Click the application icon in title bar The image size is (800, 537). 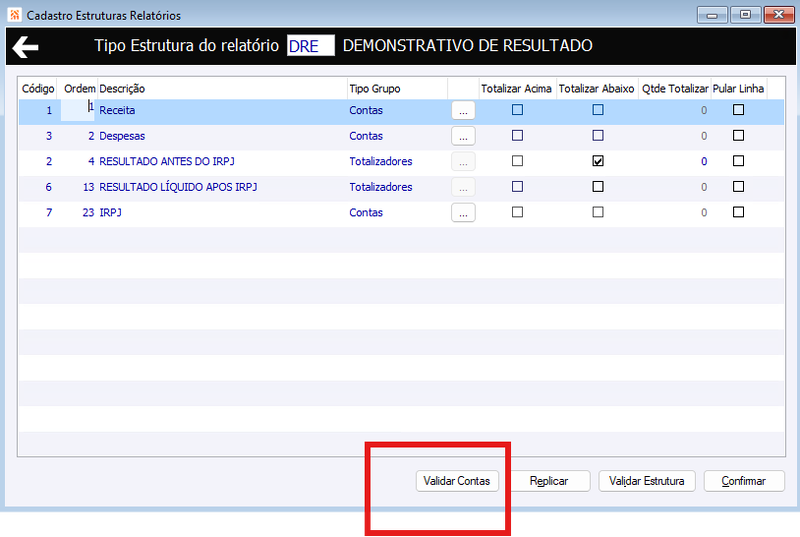(x=14, y=15)
